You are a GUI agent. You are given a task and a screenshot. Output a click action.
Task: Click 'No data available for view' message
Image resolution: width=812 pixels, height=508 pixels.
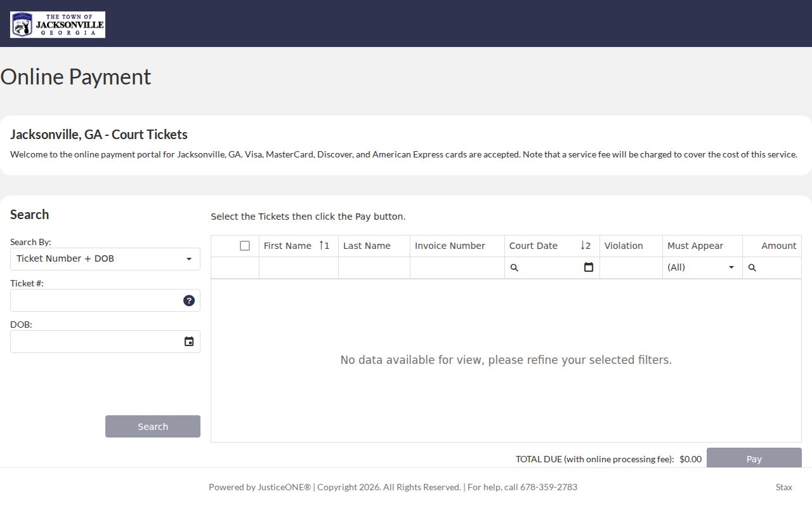506,360
